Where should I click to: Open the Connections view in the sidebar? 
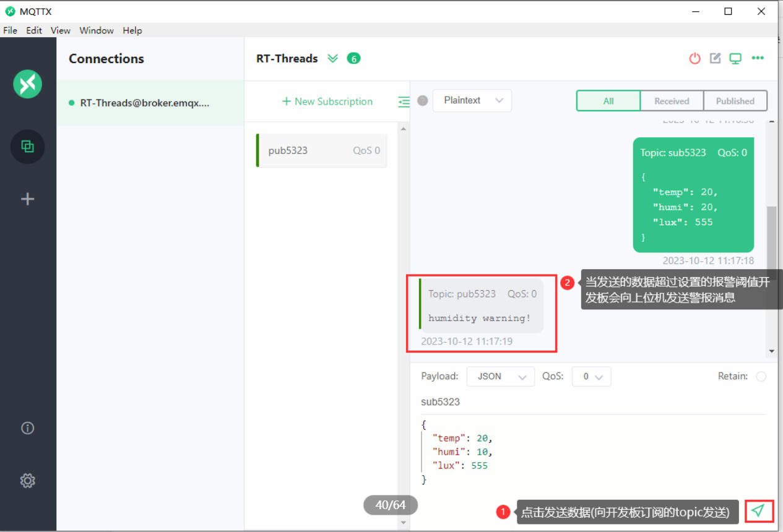tap(27, 147)
